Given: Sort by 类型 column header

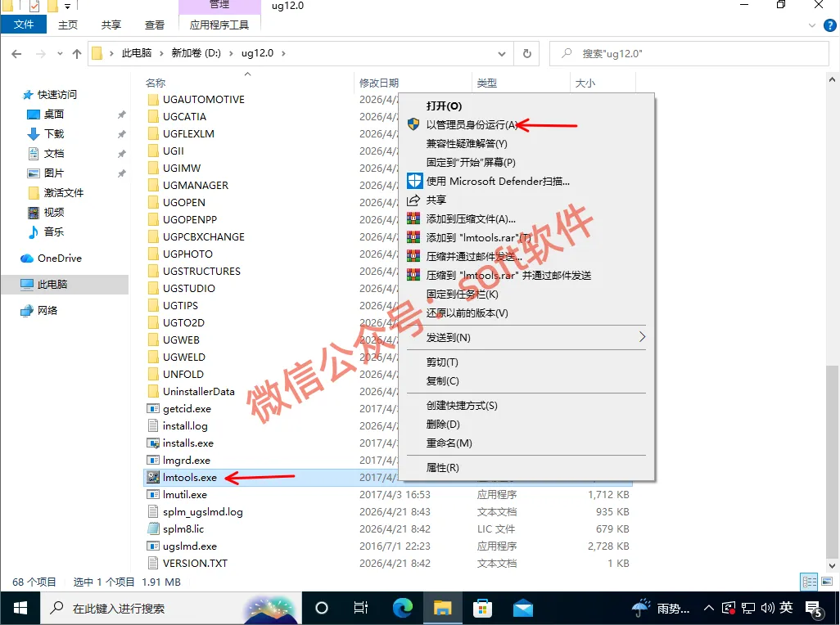Looking at the screenshot, I should [x=487, y=83].
